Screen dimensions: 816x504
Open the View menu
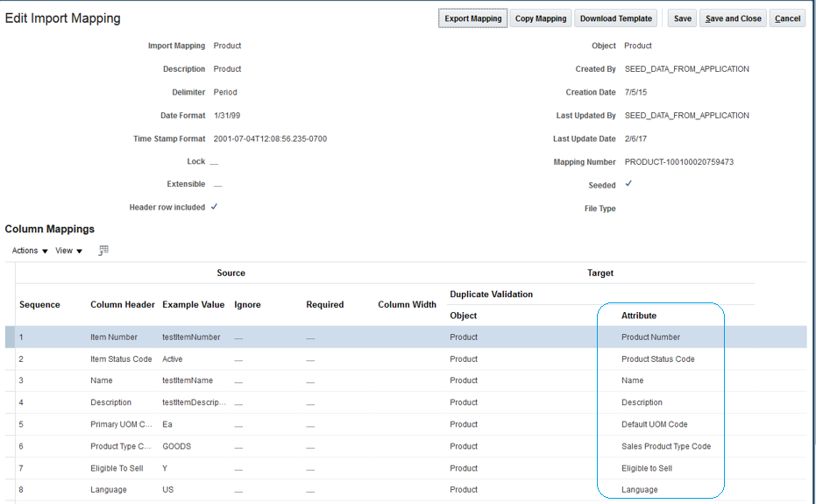click(68, 251)
